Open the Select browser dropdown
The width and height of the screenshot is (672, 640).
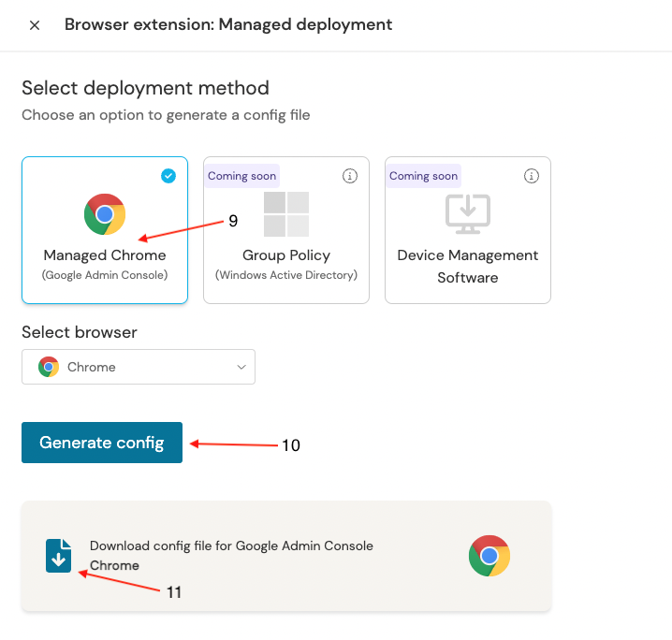pyautogui.click(x=139, y=367)
